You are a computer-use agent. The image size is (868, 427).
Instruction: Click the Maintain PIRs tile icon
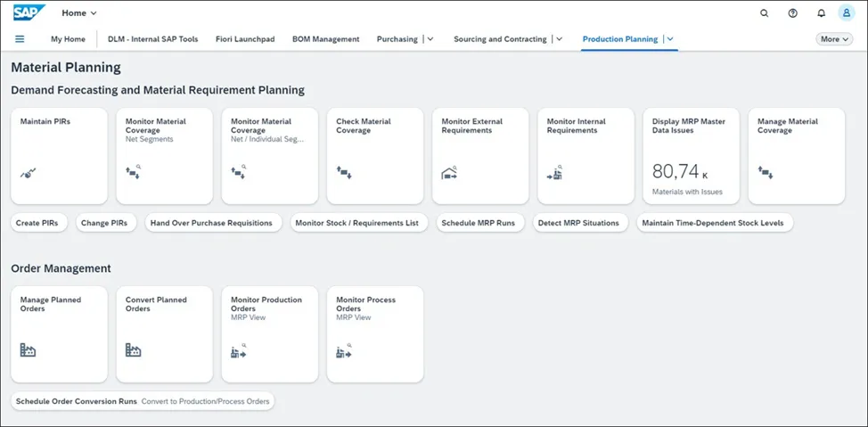point(29,174)
